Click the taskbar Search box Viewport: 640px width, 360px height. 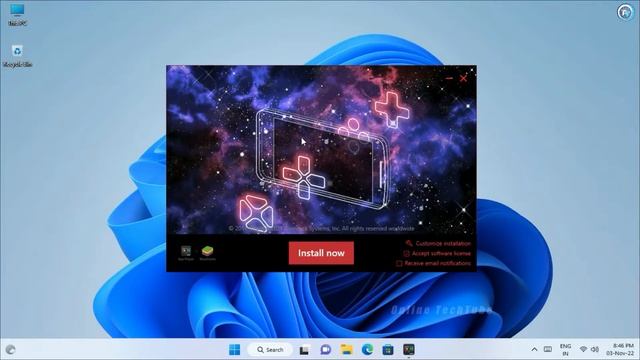(x=270, y=349)
